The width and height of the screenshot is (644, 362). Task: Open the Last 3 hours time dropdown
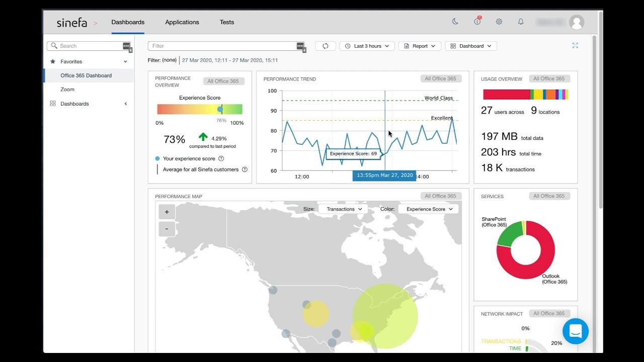click(x=367, y=46)
